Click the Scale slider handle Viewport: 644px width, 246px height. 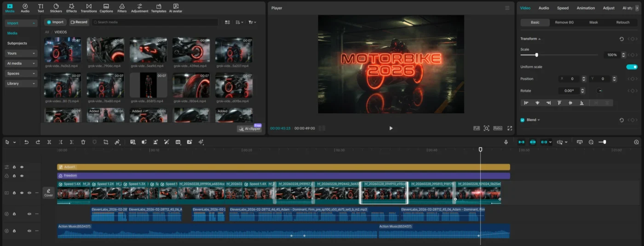pyautogui.click(x=536, y=55)
